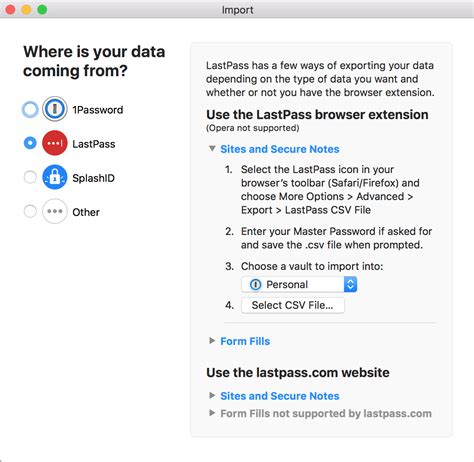The width and height of the screenshot is (474, 462).
Task: Click the (Opera not supported) note
Action: tap(253, 128)
